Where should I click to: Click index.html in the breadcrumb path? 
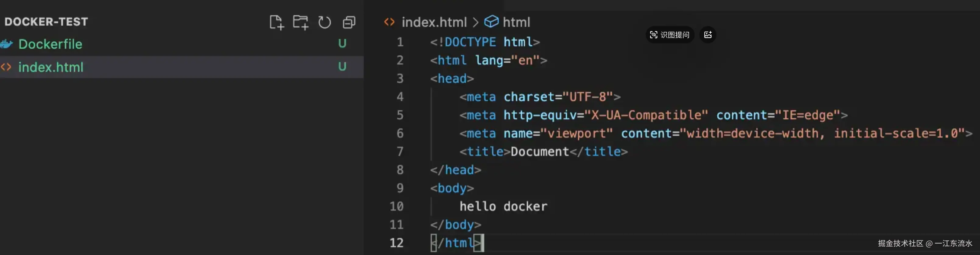coord(434,22)
